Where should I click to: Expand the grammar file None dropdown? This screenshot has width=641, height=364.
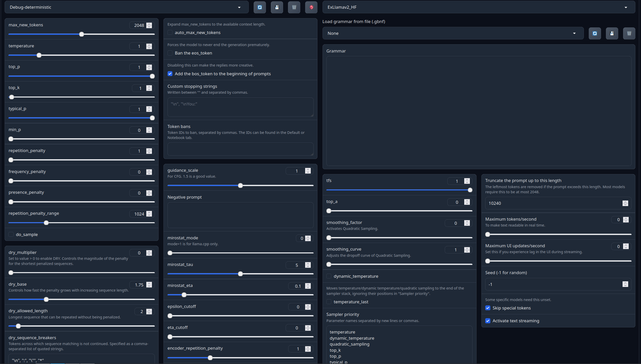tap(574, 33)
